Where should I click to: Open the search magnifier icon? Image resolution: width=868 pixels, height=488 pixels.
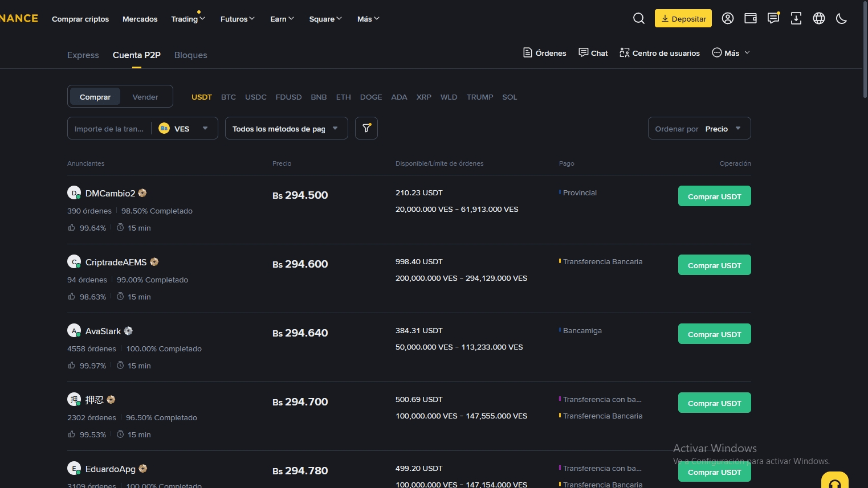[639, 19]
